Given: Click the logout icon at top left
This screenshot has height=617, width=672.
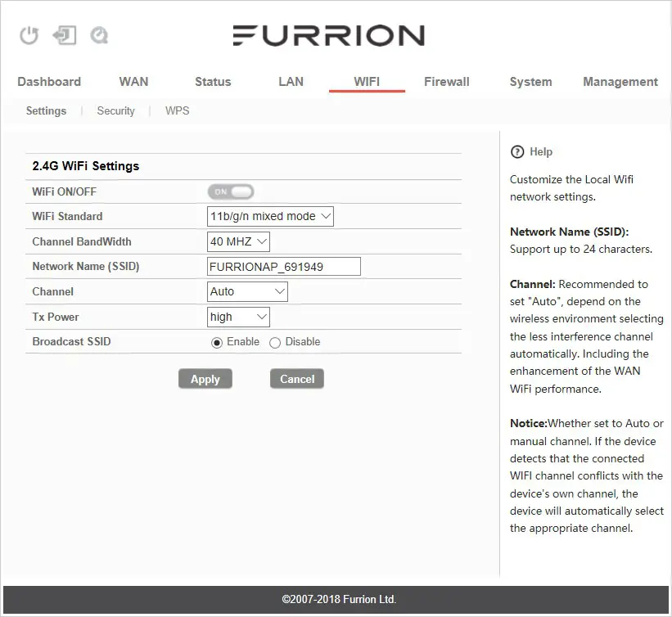Looking at the screenshot, I should [x=65, y=35].
